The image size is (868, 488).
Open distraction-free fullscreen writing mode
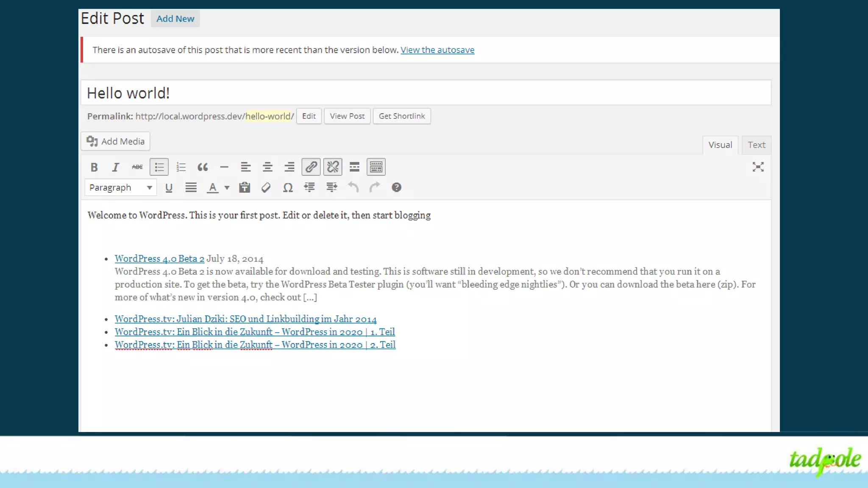coord(758,167)
